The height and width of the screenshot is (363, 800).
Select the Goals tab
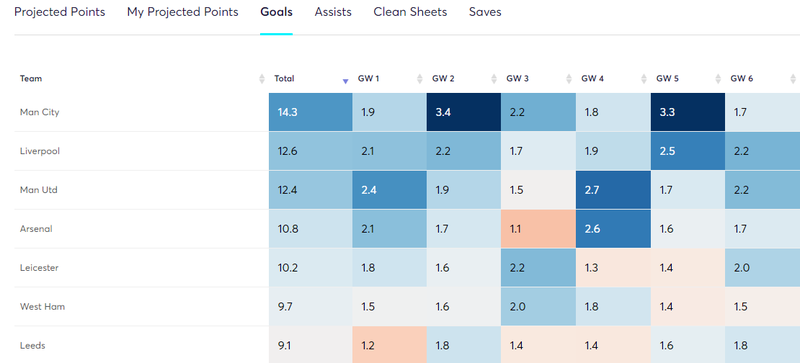click(x=277, y=12)
